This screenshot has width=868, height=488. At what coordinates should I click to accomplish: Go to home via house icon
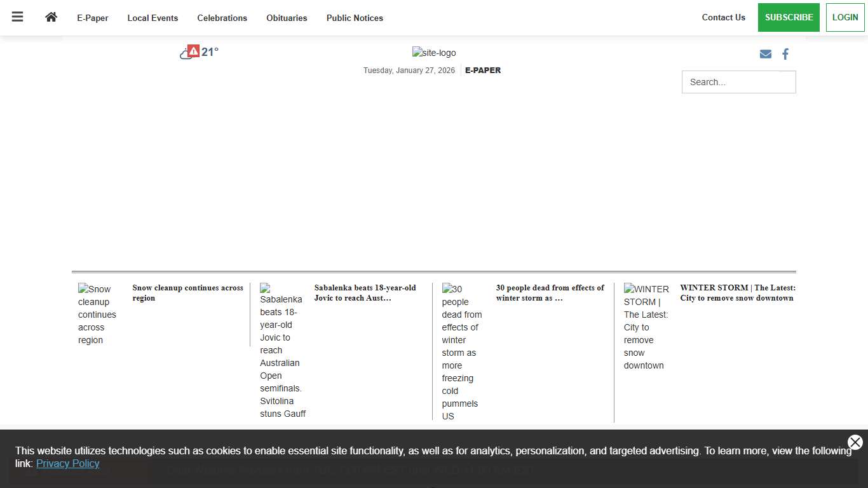(x=51, y=17)
